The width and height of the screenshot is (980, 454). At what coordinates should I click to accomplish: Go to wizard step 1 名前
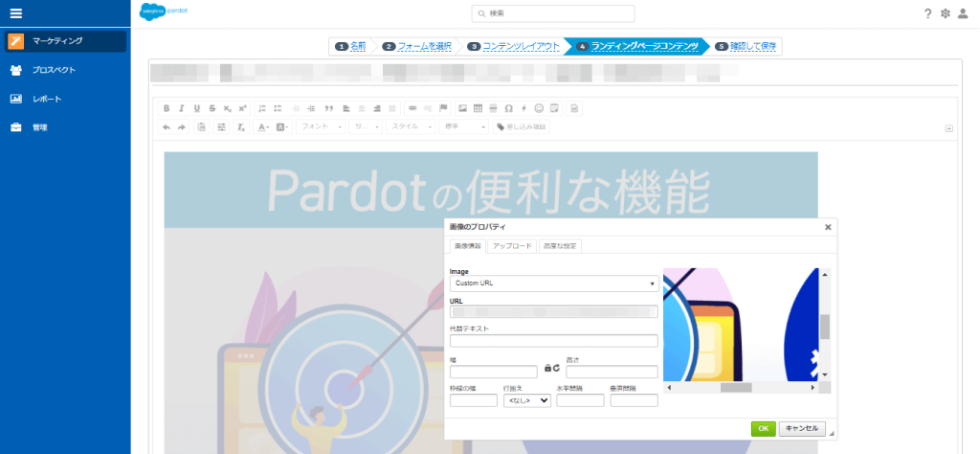point(350,46)
